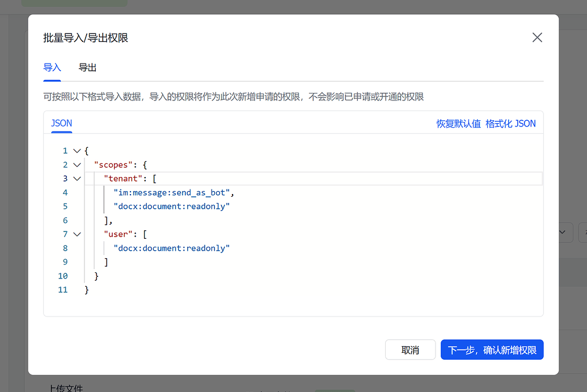Click line number 6 in gutter

coord(65,221)
